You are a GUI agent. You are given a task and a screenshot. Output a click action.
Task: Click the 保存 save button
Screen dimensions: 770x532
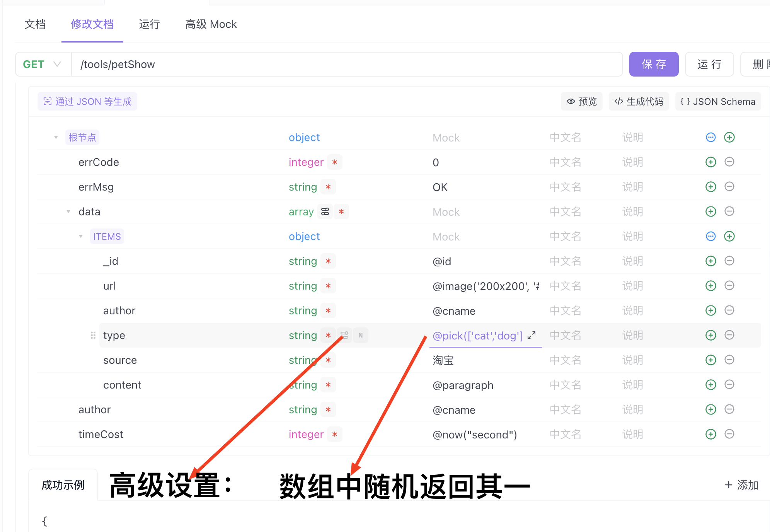654,64
